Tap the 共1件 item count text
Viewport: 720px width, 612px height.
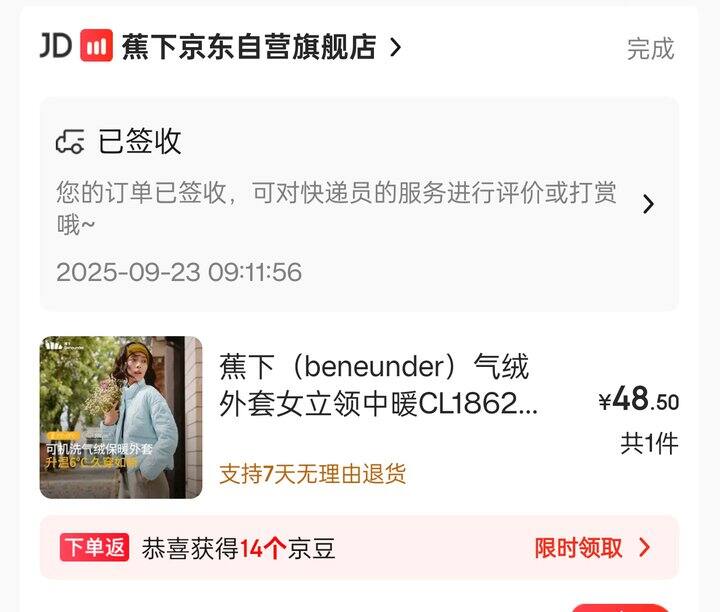pos(649,444)
